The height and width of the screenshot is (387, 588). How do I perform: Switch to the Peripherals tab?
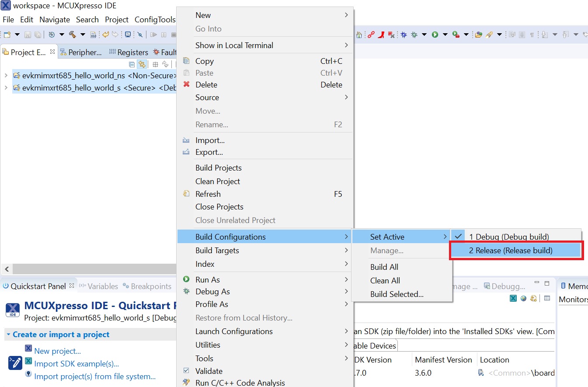pyautogui.click(x=81, y=52)
